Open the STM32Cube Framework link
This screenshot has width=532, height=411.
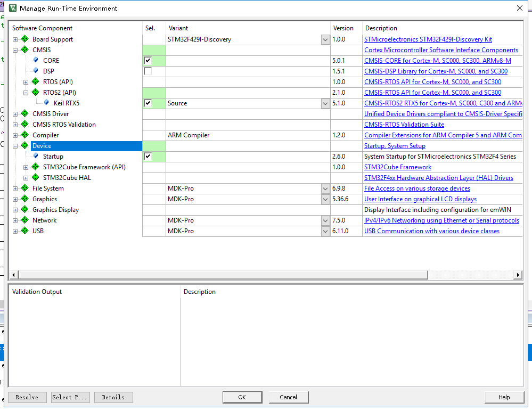pos(398,167)
